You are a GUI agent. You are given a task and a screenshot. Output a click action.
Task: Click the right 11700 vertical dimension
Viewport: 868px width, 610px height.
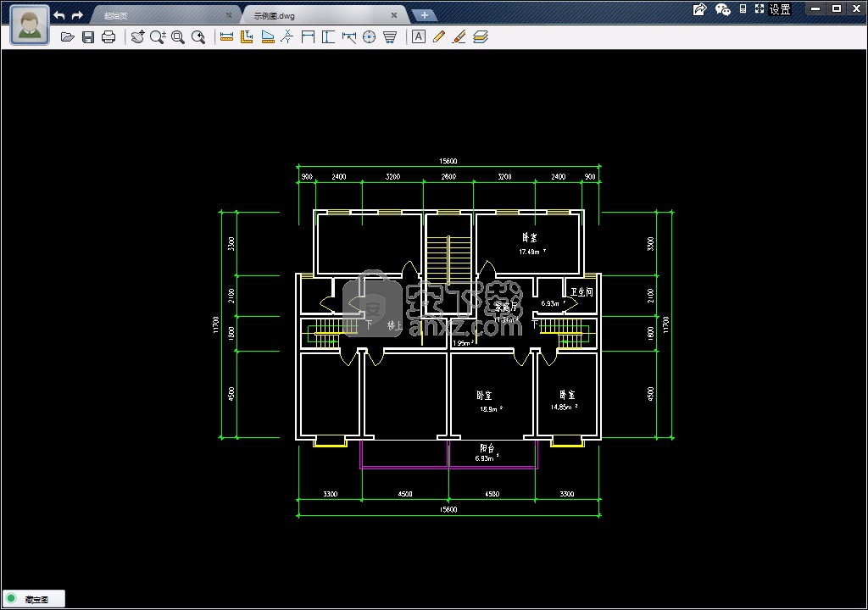coord(666,325)
